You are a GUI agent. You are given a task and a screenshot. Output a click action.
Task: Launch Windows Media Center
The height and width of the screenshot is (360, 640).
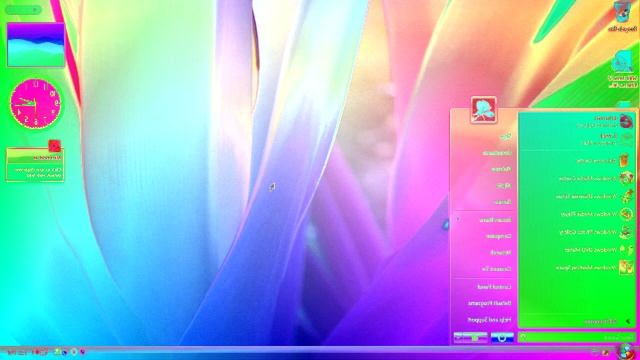point(577,178)
